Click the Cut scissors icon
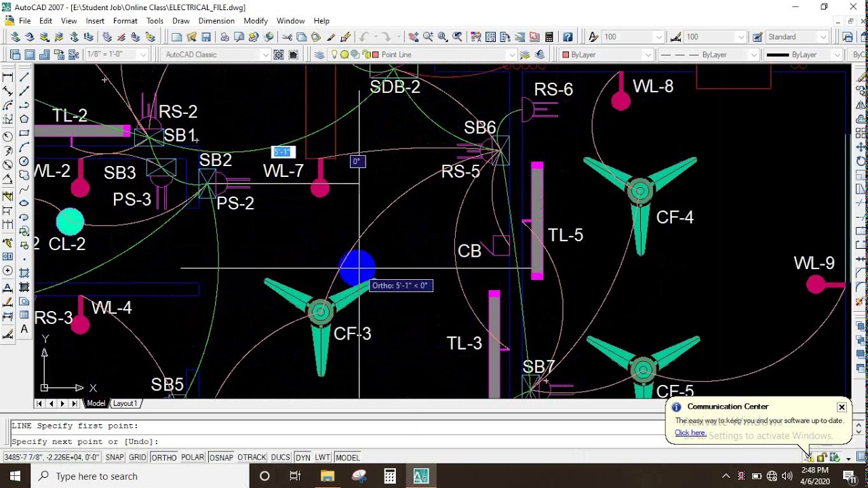 [x=287, y=37]
